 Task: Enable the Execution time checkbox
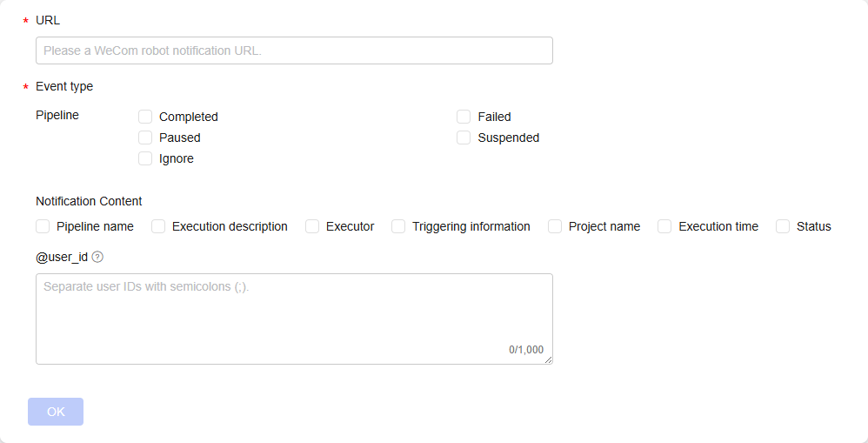click(664, 226)
